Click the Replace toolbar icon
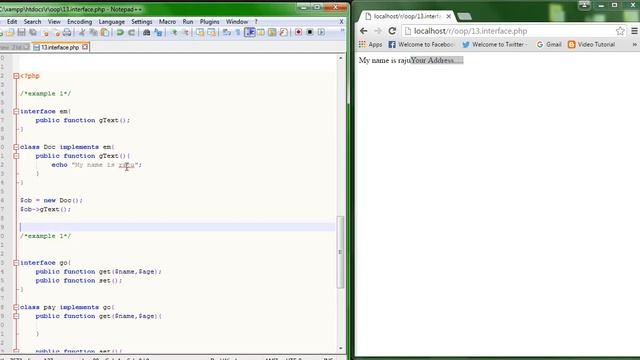This screenshot has height=360, width=640. pos(158,32)
